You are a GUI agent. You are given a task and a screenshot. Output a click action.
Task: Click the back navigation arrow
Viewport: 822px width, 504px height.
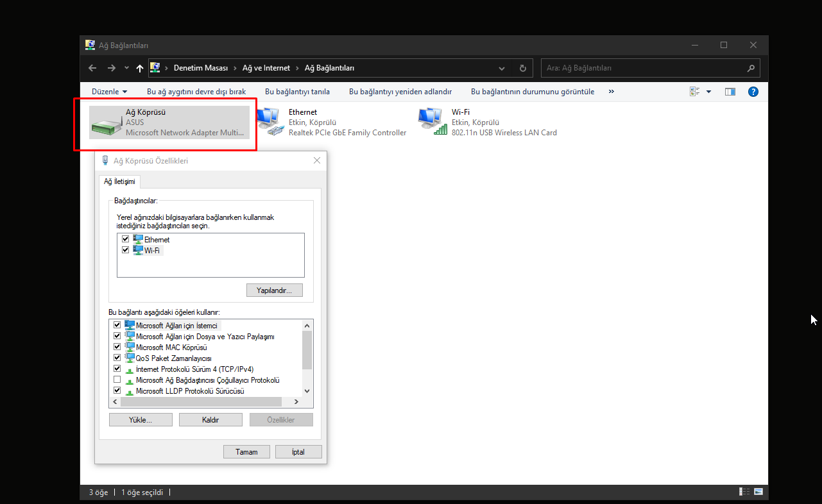(92, 68)
